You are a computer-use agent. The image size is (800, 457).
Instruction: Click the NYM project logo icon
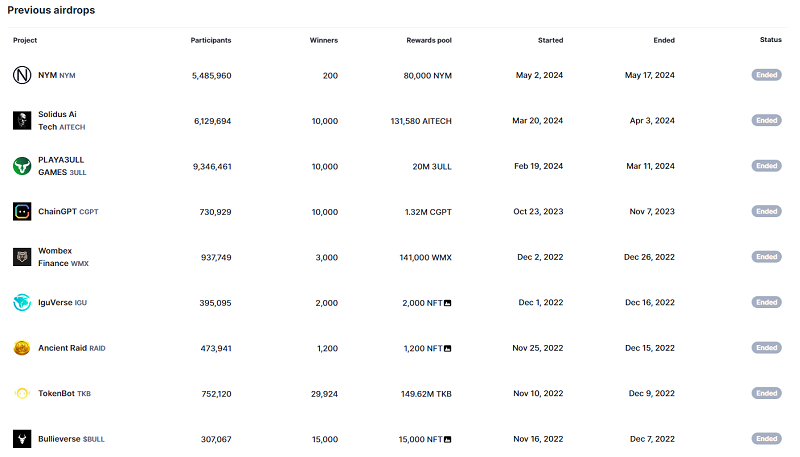coord(22,75)
